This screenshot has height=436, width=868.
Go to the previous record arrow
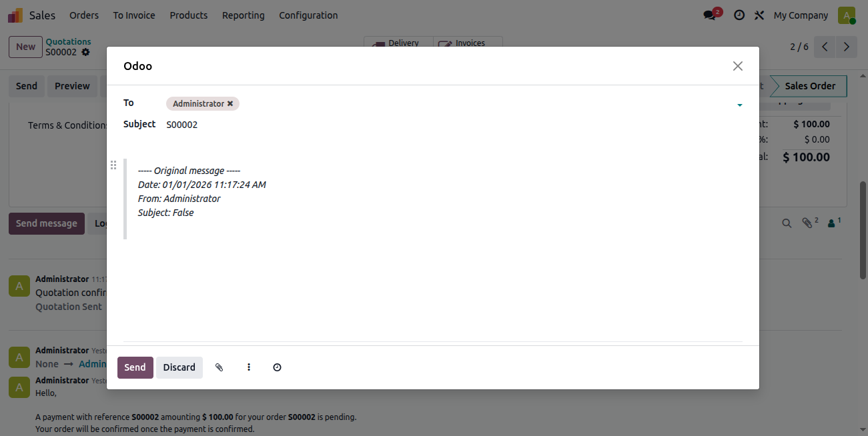point(825,47)
